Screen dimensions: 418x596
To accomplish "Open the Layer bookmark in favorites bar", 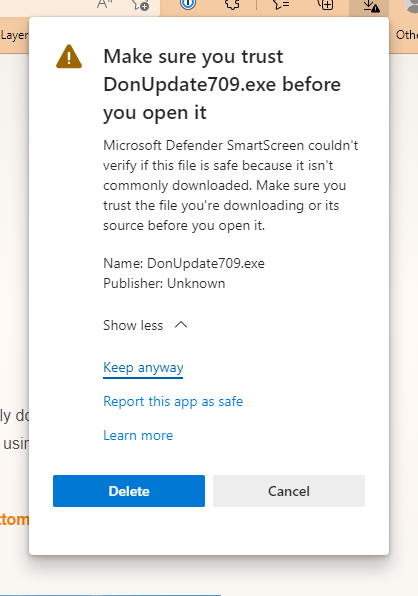I will coord(14,35).
